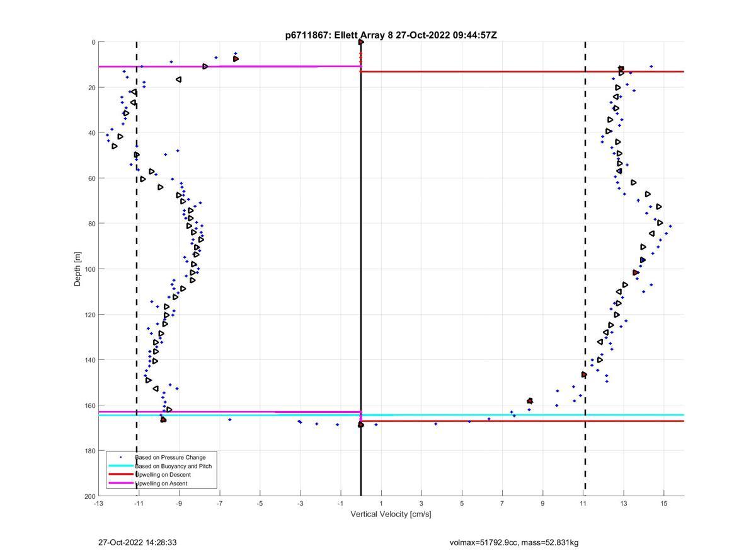Viewport: 756px width, 558px height.
Task: Click legend entry Upwelling on Ascent
Action: click(161, 484)
